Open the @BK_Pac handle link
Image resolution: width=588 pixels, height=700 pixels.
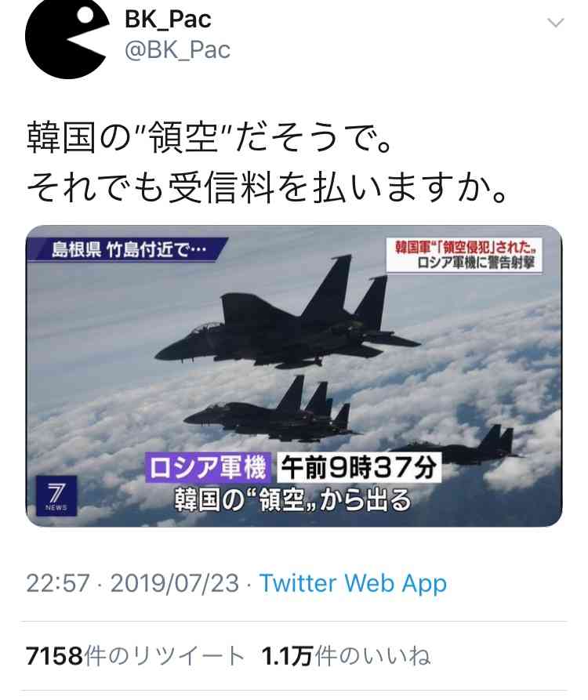pyautogui.click(x=177, y=49)
